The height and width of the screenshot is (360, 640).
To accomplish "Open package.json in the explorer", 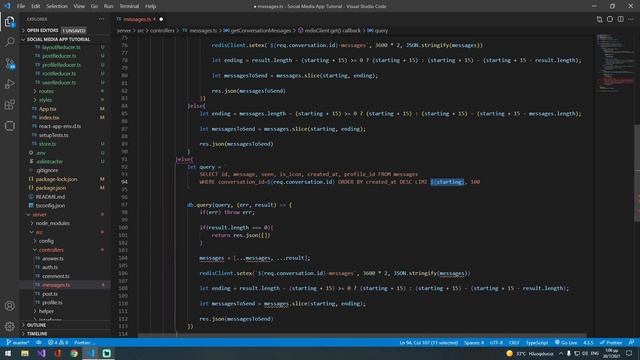I will (x=51, y=188).
